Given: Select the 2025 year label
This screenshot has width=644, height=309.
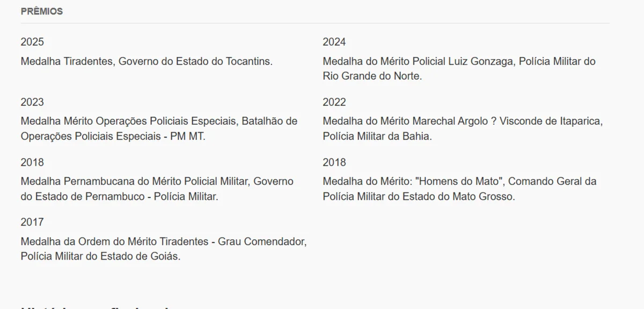Looking at the screenshot, I should point(32,42).
